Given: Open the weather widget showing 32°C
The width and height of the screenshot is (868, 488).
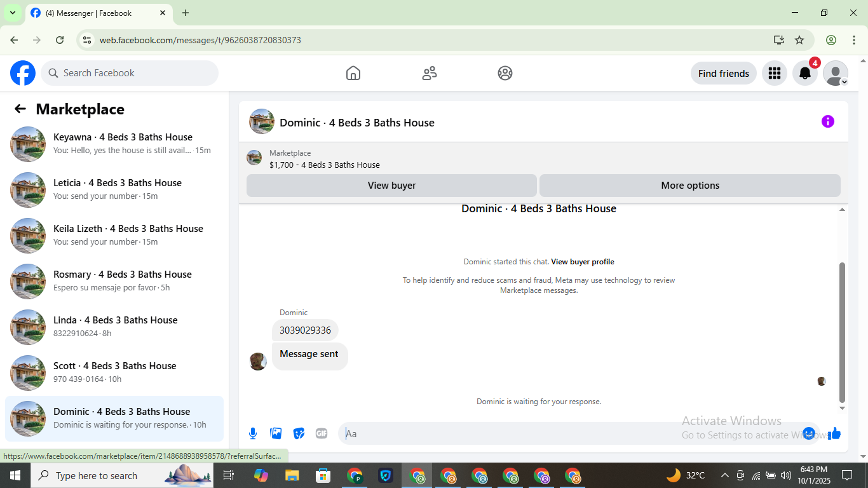Looking at the screenshot, I should coord(686,475).
